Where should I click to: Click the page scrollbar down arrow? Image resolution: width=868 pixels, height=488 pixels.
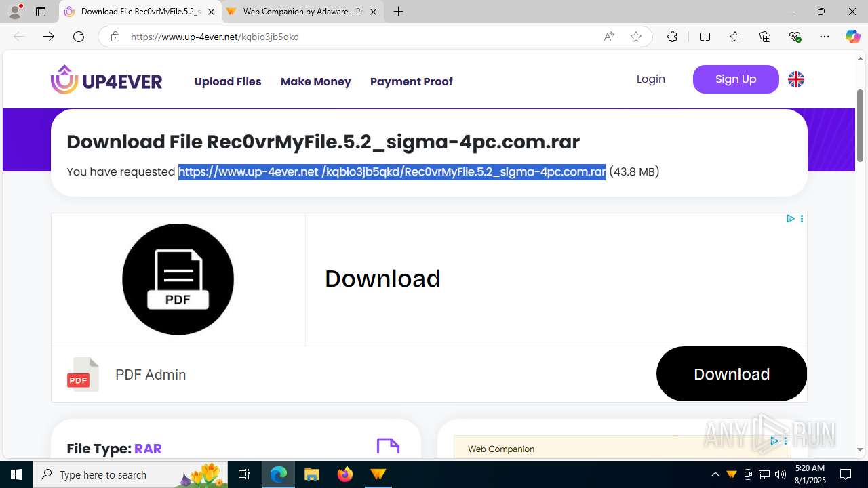[861, 449]
